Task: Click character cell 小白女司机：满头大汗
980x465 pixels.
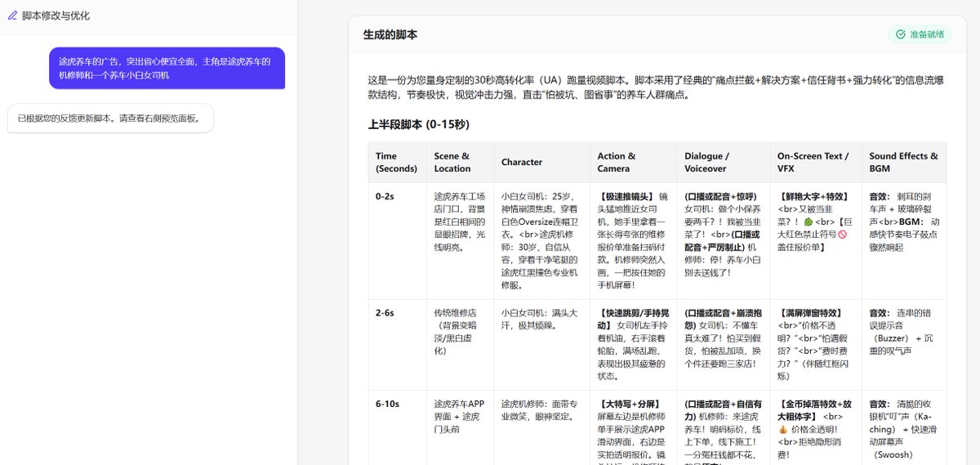Action: 542,344
